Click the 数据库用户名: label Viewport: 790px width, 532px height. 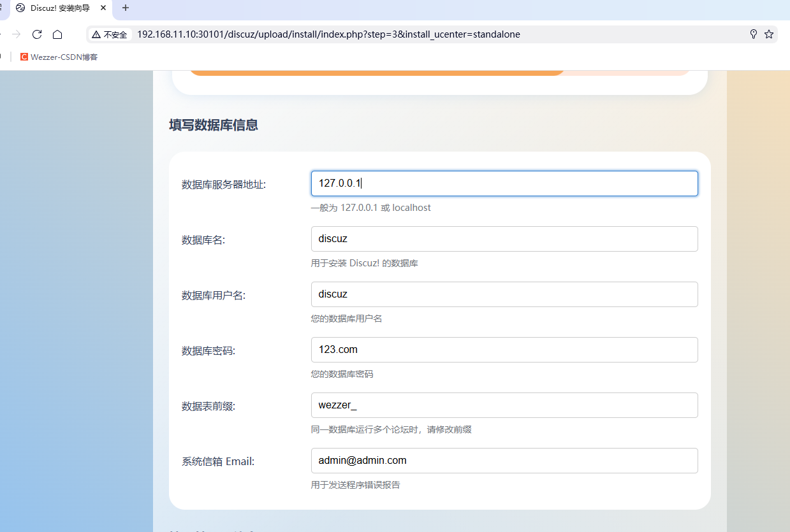214,296
